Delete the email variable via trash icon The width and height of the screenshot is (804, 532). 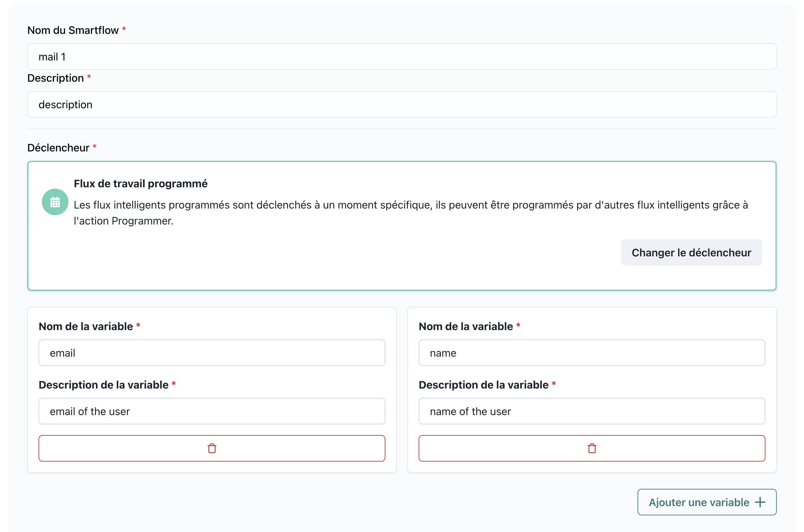[x=212, y=448]
